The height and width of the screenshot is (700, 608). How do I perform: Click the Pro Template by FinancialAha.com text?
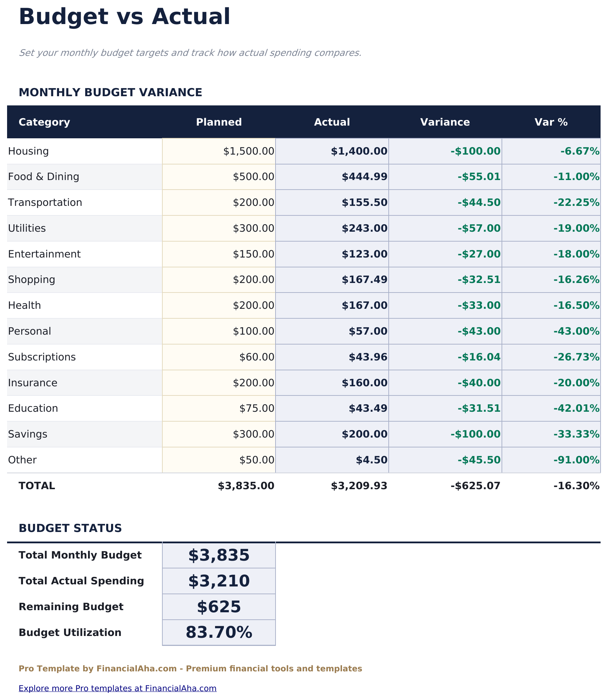(190, 669)
